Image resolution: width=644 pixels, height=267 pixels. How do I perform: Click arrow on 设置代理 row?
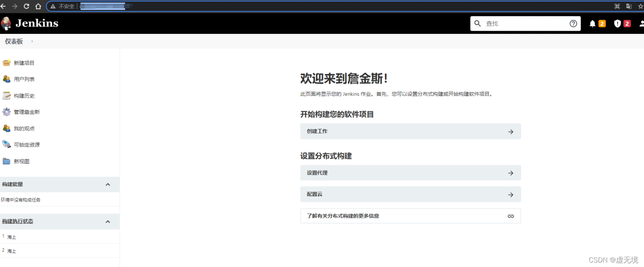tap(511, 173)
